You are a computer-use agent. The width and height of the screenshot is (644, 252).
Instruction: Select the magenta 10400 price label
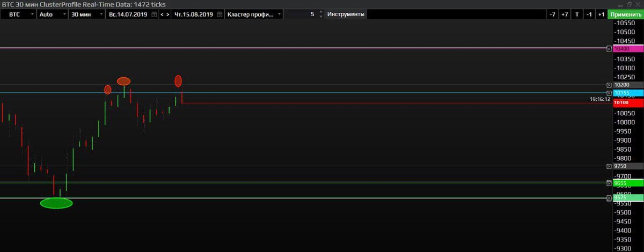coord(628,48)
